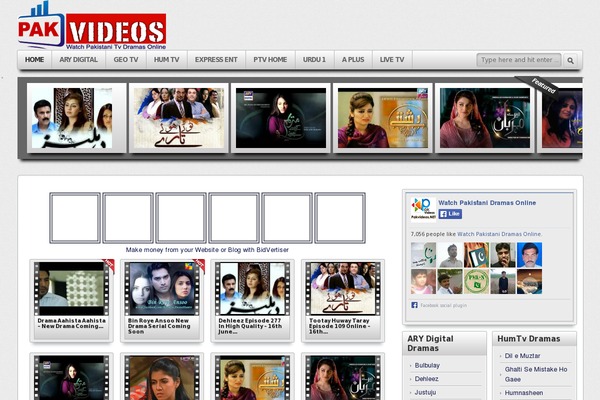Open the fifth featured thumbnail, woman in pink dupatta
Image resolution: width=600 pixels, height=400 pixels.
pos(485,118)
